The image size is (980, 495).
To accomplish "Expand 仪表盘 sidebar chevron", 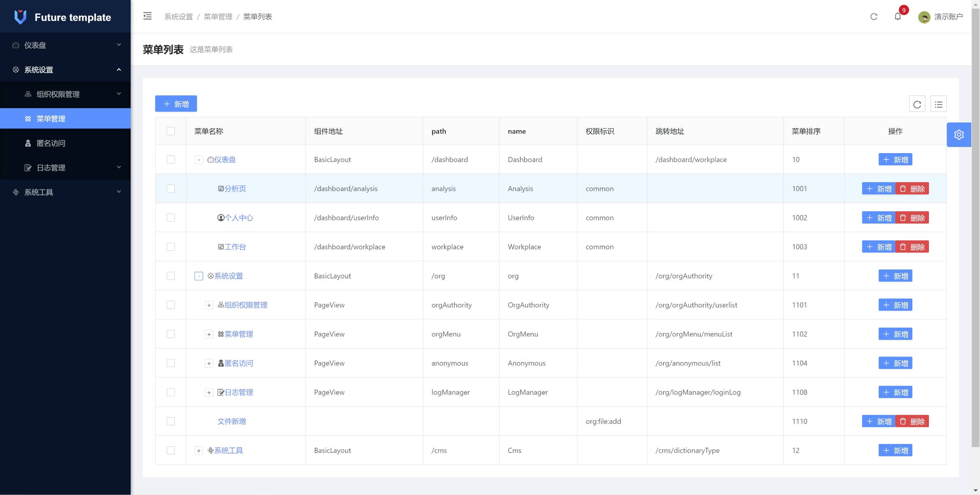I will tap(119, 45).
